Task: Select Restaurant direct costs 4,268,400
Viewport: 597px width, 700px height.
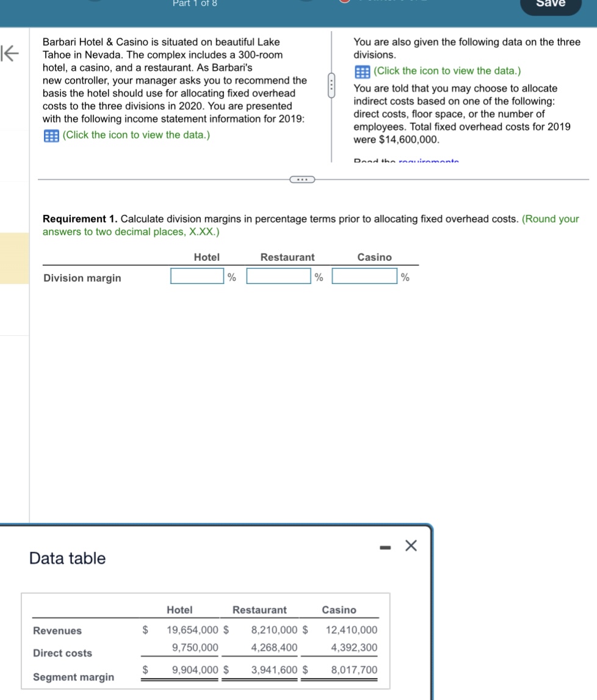Action: pos(274,647)
